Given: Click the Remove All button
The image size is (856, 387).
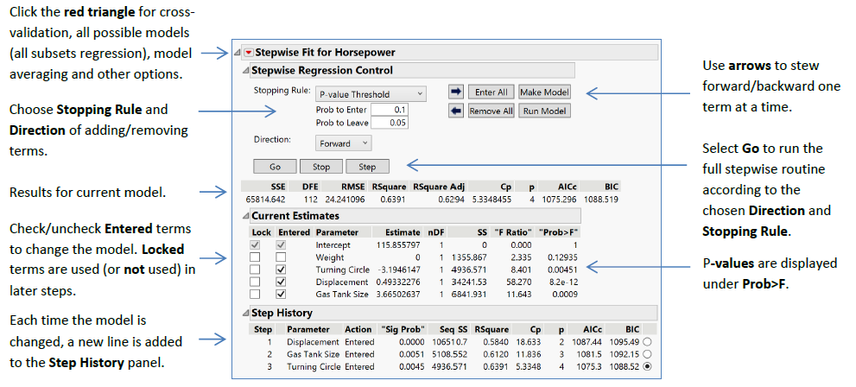Looking at the screenshot, I should [491, 111].
